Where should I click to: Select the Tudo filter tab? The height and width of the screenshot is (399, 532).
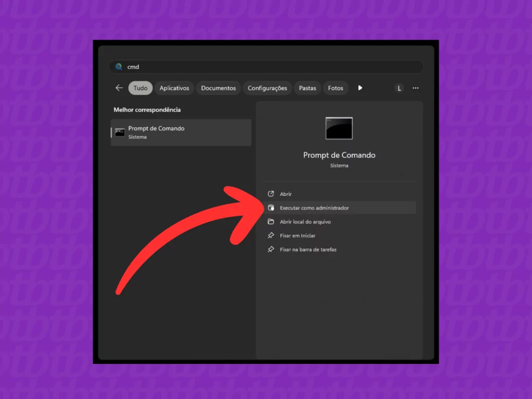(x=141, y=88)
